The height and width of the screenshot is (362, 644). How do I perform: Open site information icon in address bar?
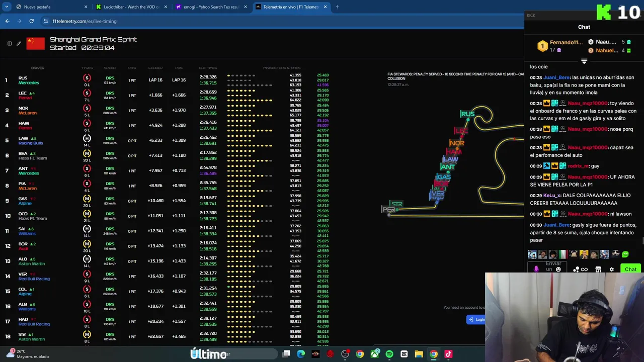(x=46, y=21)
